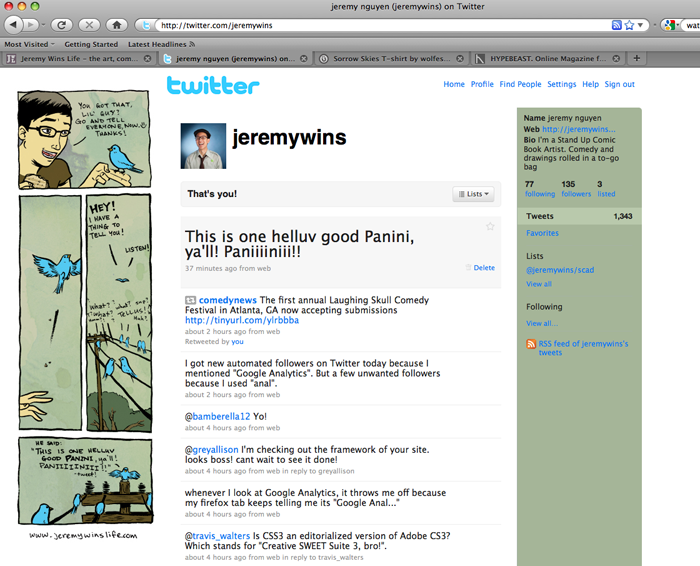Open RSS feed of jeremywins's tweets link
This screenshot has height=566, width=700.
583,348
